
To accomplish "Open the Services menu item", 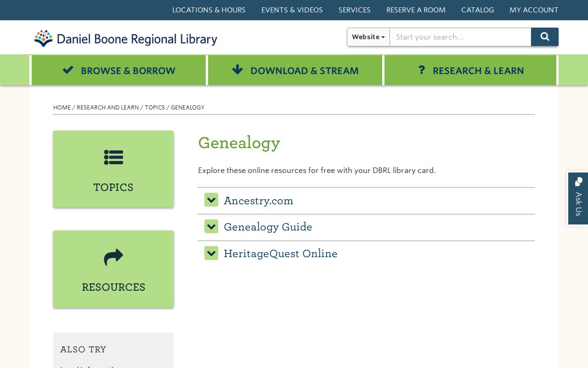I will coord(355,10).
